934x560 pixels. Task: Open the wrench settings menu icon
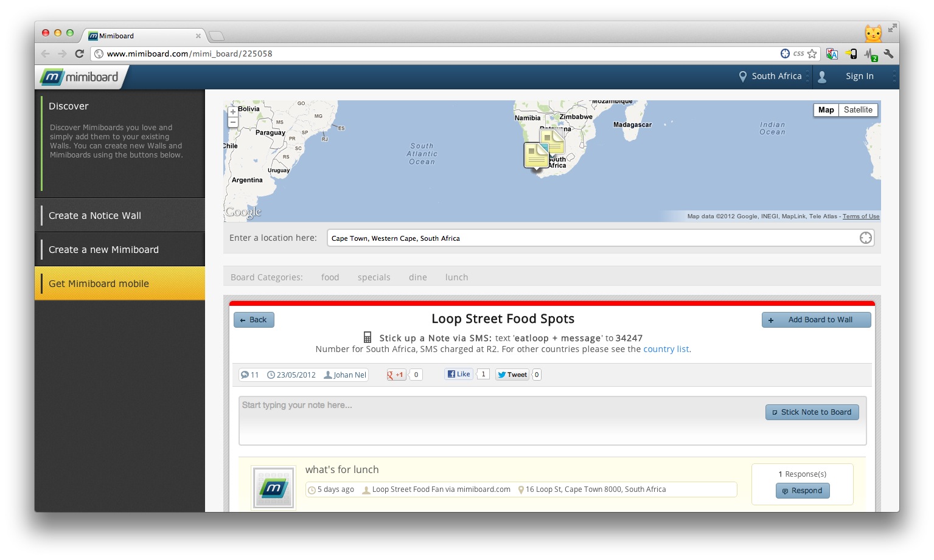pos(888,54)
